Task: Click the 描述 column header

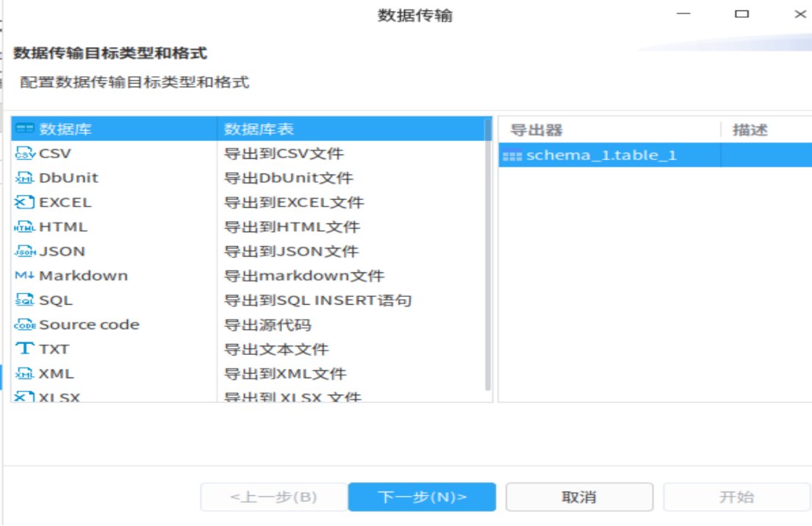Action: pyautogui.click(x=750, y=130)
